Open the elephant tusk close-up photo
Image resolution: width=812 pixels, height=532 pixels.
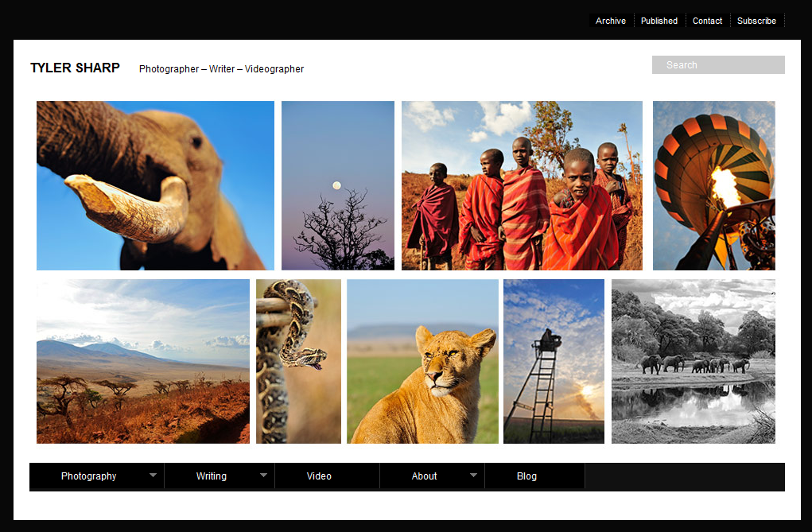(155, 185)
